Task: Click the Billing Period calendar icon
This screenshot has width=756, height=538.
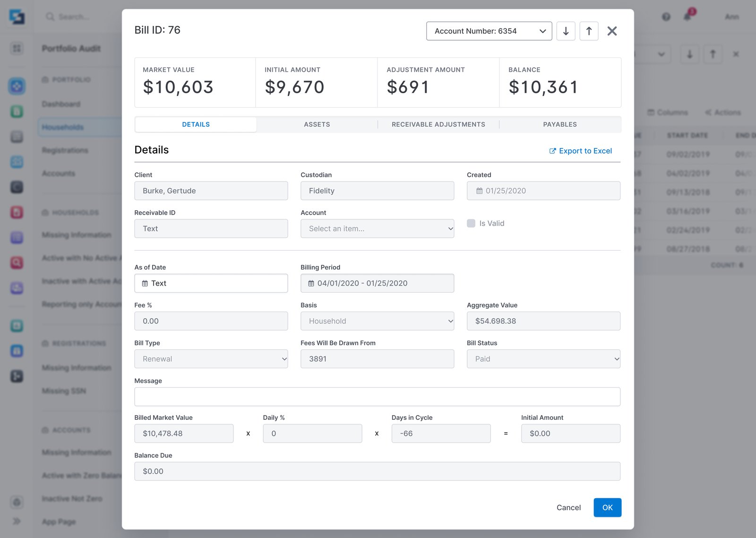Action: click(x=311, y=284)
